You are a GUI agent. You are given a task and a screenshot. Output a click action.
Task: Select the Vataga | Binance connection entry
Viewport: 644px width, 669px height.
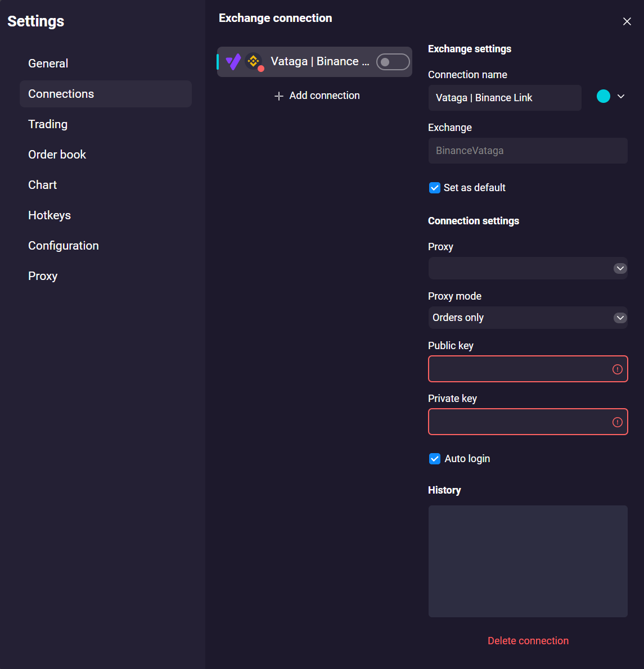pos(314,62)
